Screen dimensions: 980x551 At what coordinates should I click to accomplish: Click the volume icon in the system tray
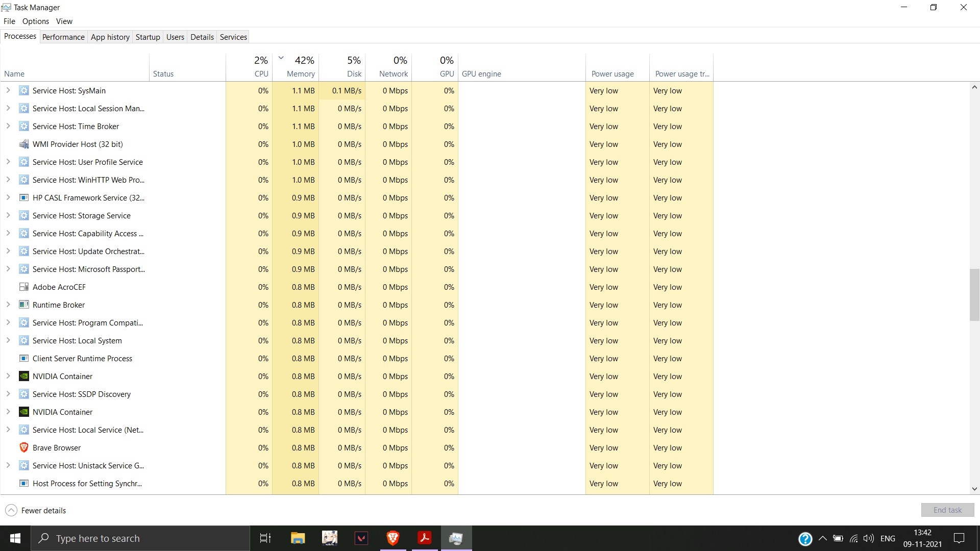[868, 538]
